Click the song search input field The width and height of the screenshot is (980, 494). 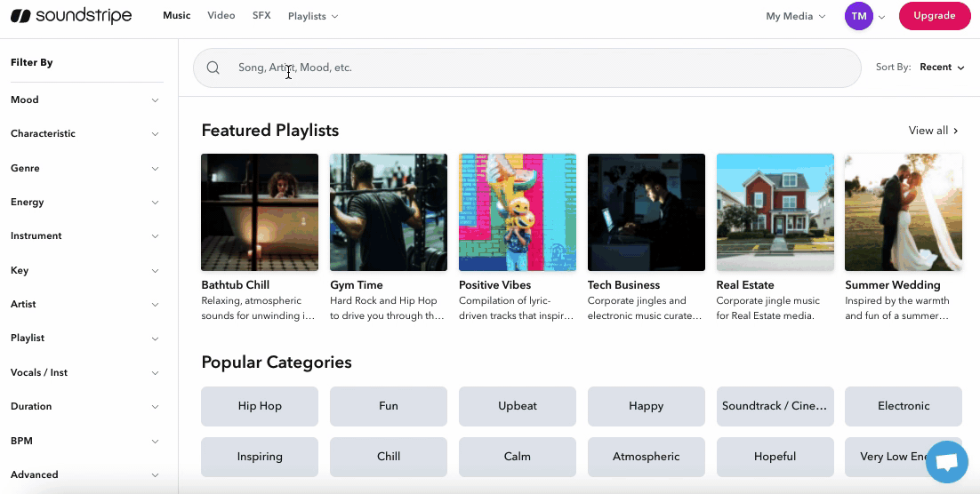534,68
